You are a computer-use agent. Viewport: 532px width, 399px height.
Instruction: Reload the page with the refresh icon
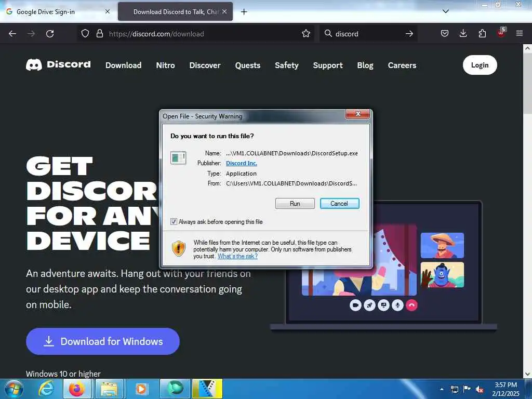[50, 34]
